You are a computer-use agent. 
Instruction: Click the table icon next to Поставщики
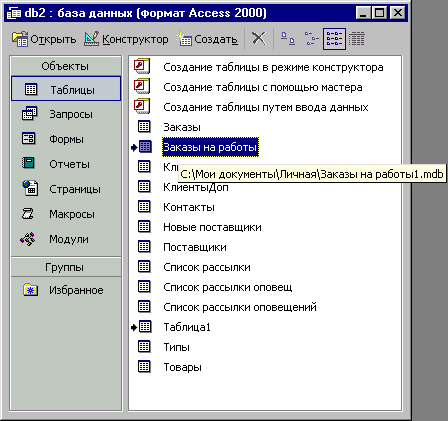pyautogui.click(x=144, y=247)
